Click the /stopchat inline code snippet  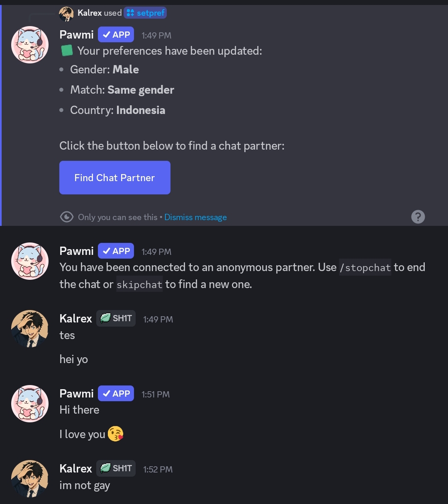click(365, 267)
